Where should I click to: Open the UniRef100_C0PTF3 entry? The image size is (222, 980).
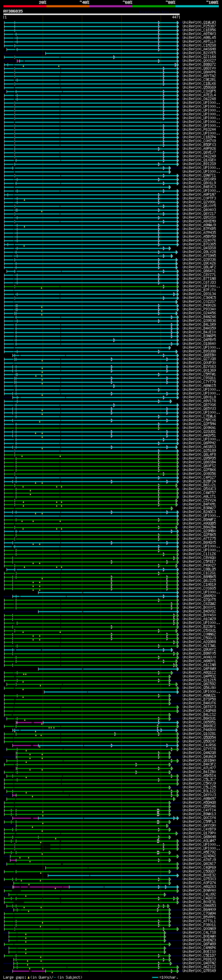pos(199,198)
